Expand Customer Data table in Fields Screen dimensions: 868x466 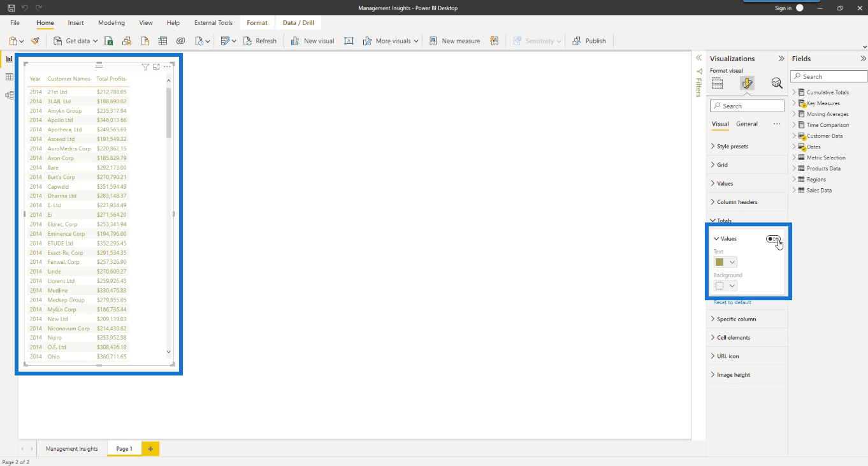point(794,136)
